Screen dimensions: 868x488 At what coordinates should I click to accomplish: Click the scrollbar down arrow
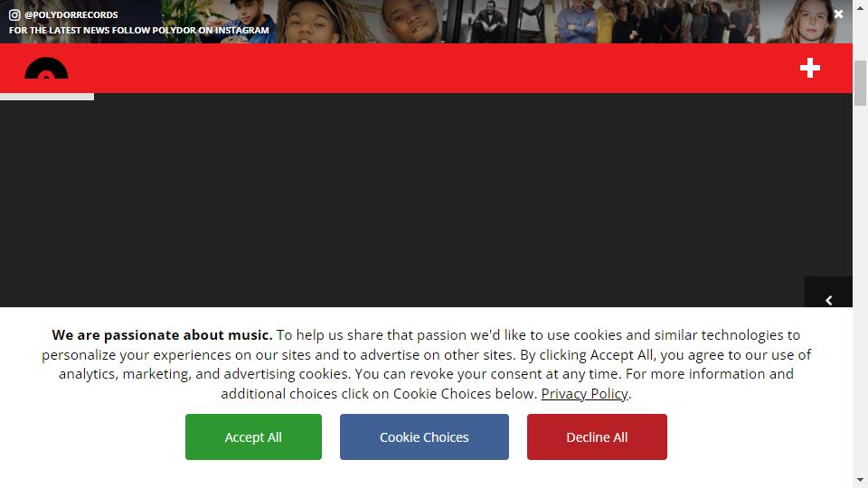click(x=860, y=480)
